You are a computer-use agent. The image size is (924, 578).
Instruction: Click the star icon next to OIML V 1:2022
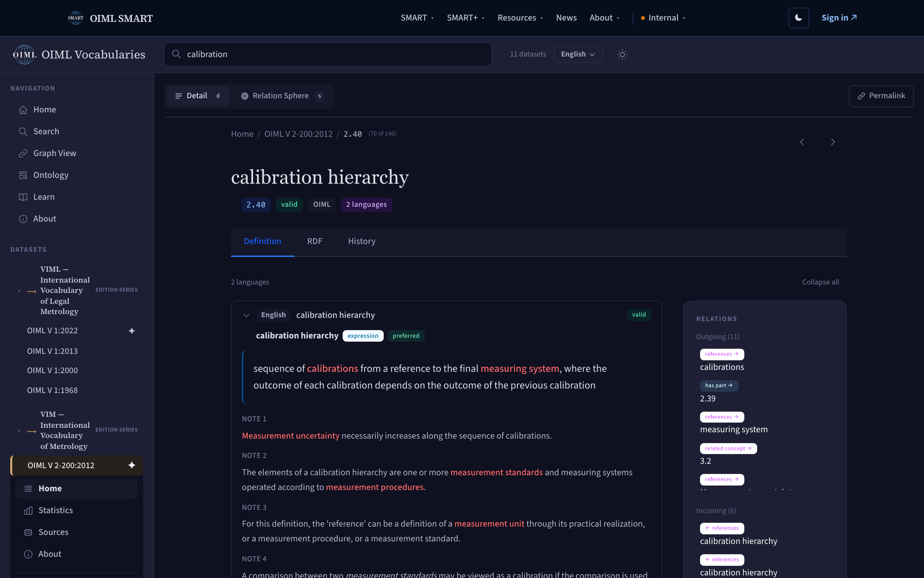pyautogui.click(x=132, y=331)
